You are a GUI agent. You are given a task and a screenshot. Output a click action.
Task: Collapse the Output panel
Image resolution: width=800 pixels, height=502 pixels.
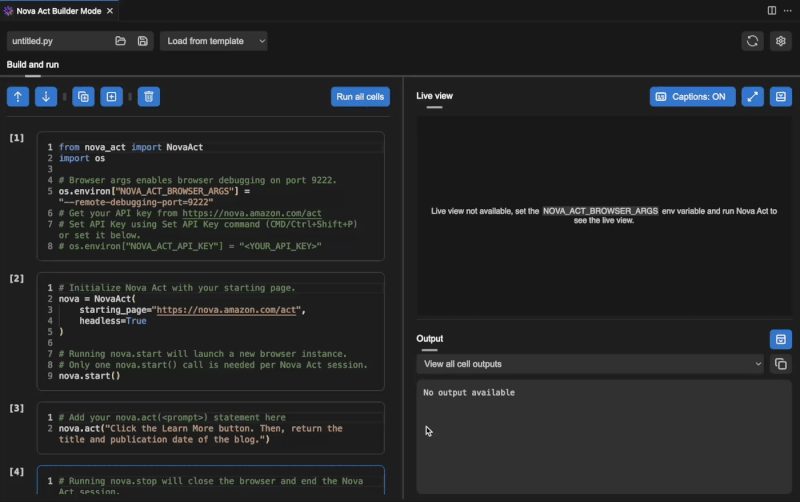click(781, 339)
